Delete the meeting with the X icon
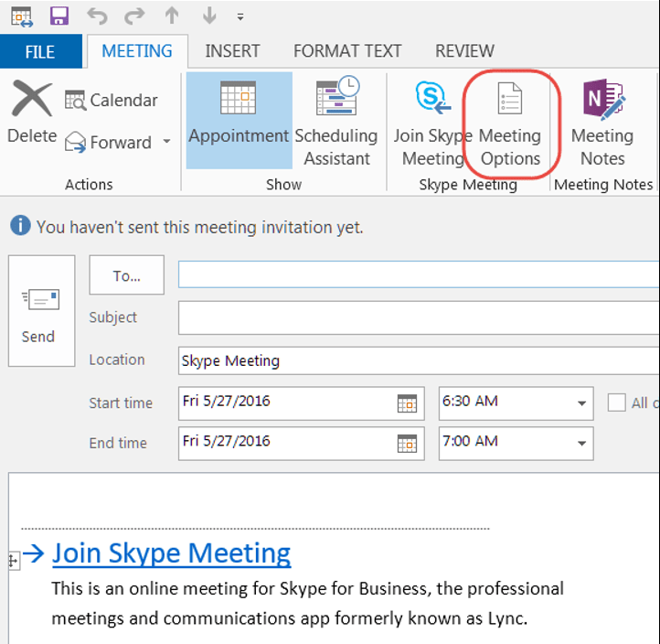Image resolution: width=660 pixels, height=644 pixels. pyautogui.click(x=32, y=113)
